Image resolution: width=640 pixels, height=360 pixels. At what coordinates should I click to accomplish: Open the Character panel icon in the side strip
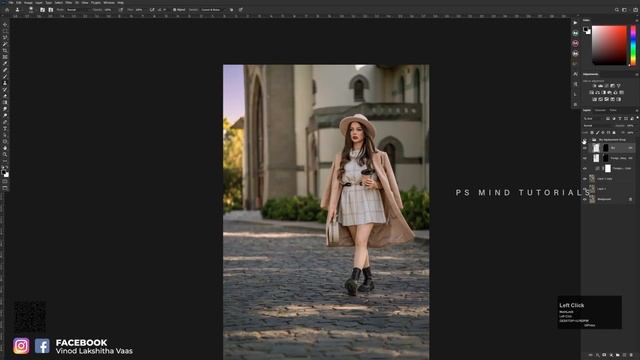[x=575, y=74]
